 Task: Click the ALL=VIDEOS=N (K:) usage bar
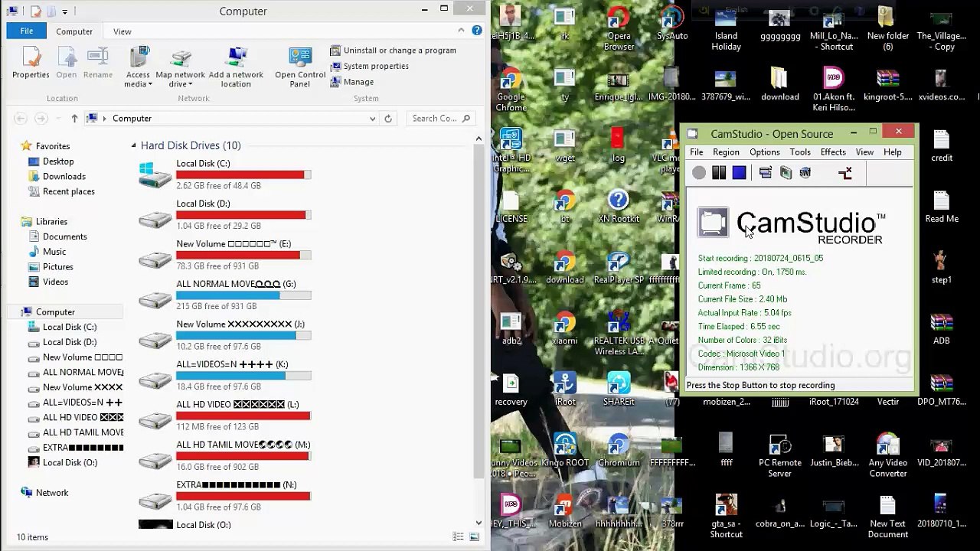point(243,376)
